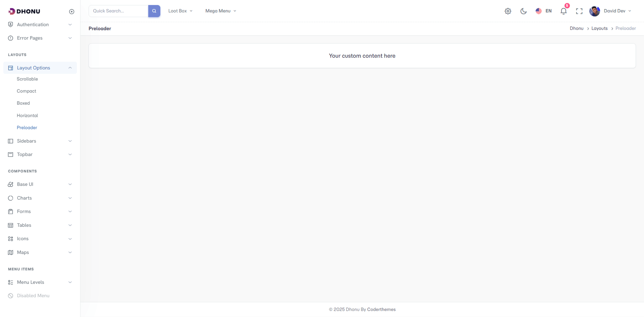Click the Quick Search input field
Screen dimensions: 644x317
(118, 11)
